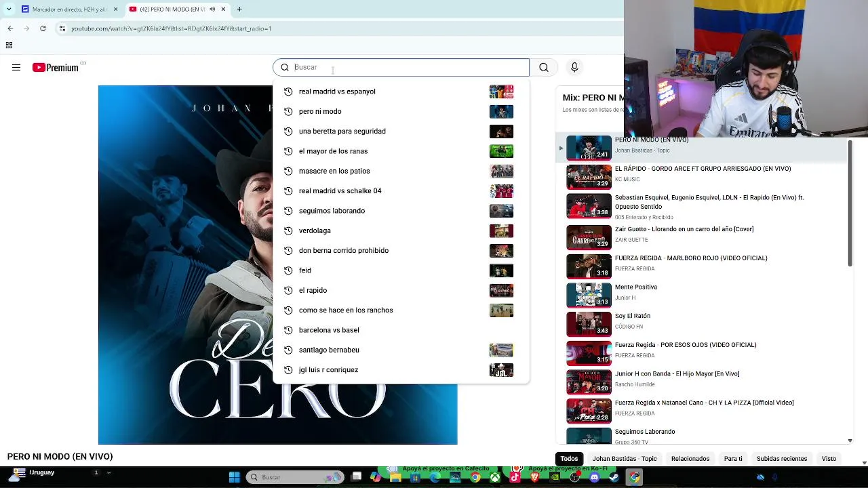Click the playlist scroll-down arrow

point(850,441)
